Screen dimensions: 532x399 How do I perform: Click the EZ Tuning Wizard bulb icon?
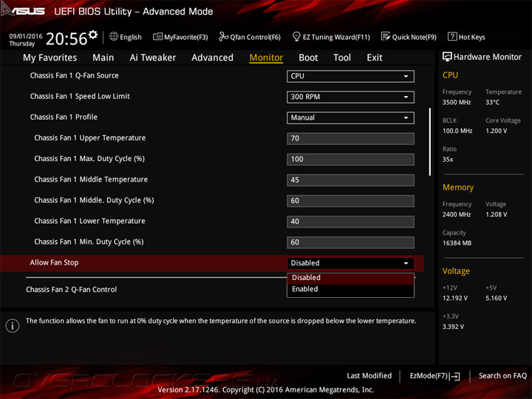pyautogui.click(x=296, y=36)
